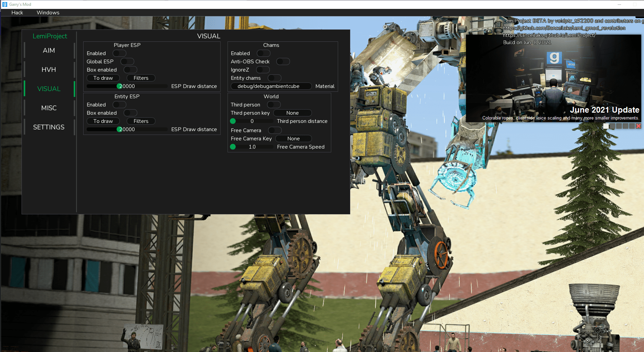Open the Windows menu

point(48,13)
